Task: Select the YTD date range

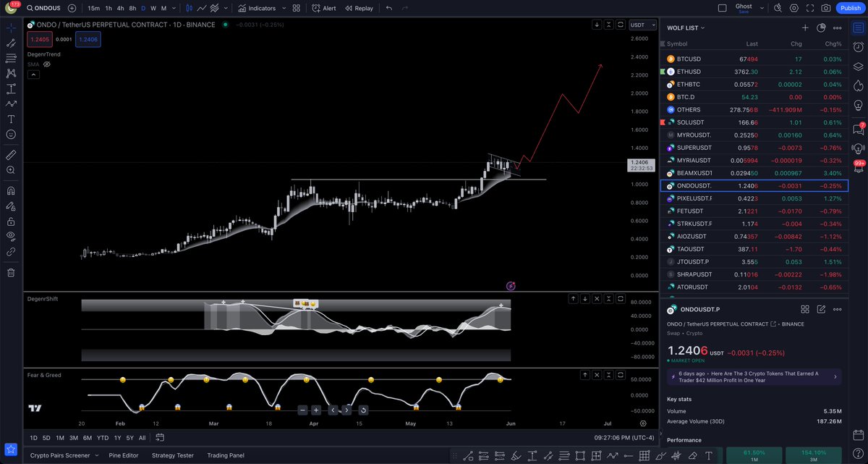Action: [x=102, y=437]
